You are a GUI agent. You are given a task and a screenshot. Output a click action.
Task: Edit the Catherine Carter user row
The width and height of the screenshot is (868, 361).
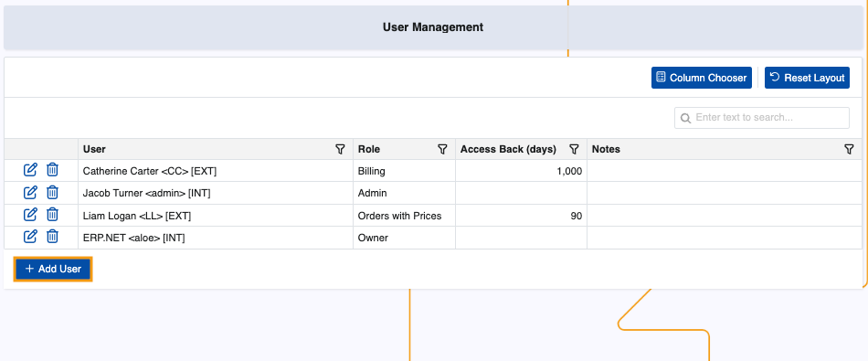(30, 170)
